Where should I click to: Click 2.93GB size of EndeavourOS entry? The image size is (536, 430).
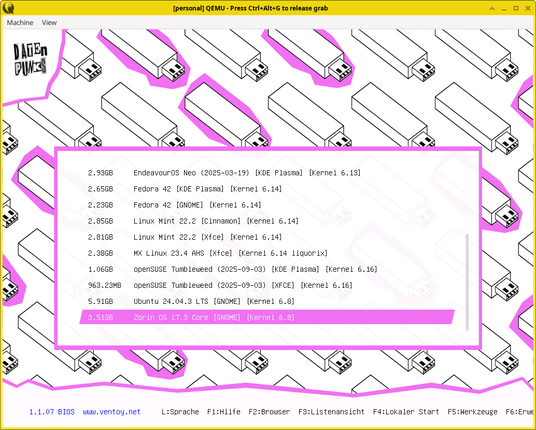[x=100, y=173]
